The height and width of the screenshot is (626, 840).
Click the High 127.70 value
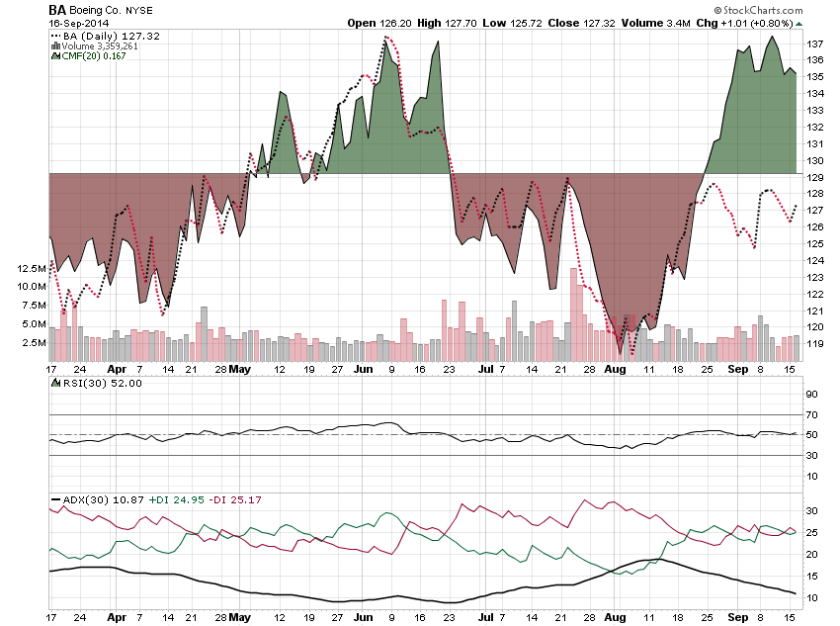447,23
